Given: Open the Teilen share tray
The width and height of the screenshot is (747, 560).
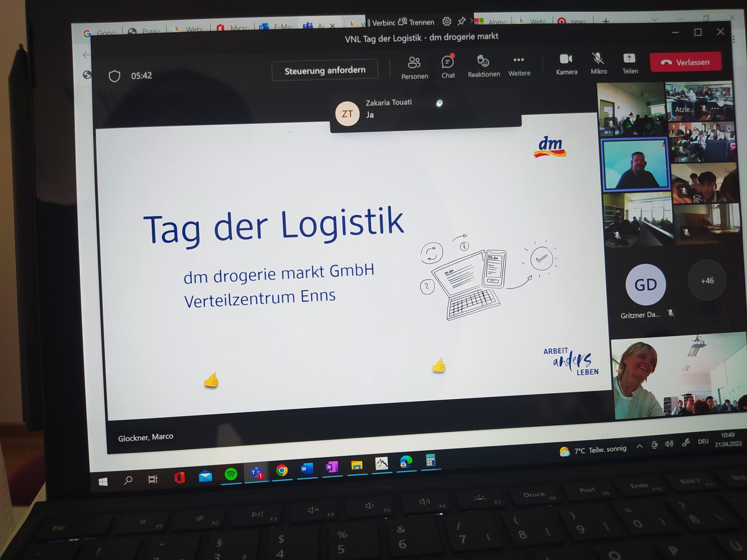Looking at the screenshot, I should pyautogui.click(x=630, y=63).
